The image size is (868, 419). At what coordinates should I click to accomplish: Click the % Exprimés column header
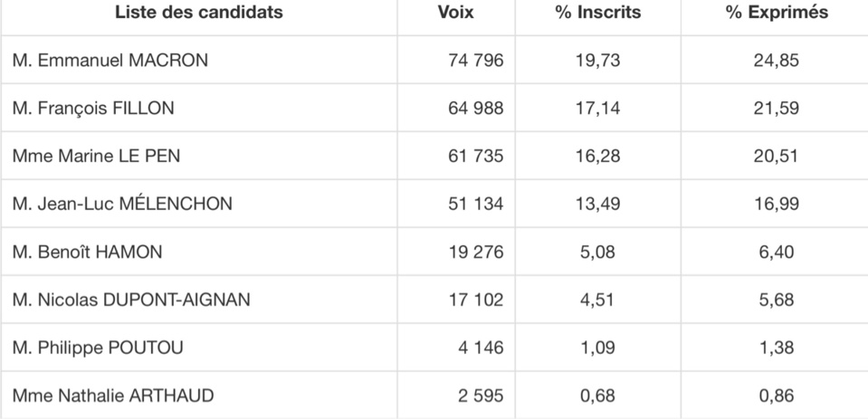(x=776, y=13)
